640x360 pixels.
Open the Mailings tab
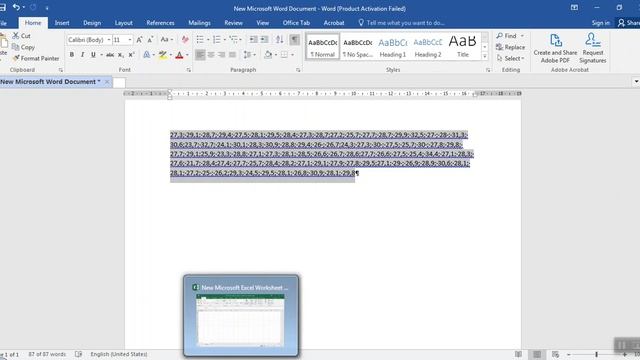[200, 23]
